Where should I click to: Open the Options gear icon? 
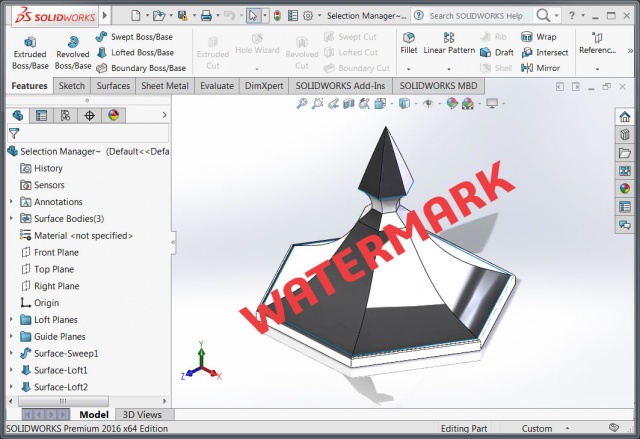click(x=308, y=16)
